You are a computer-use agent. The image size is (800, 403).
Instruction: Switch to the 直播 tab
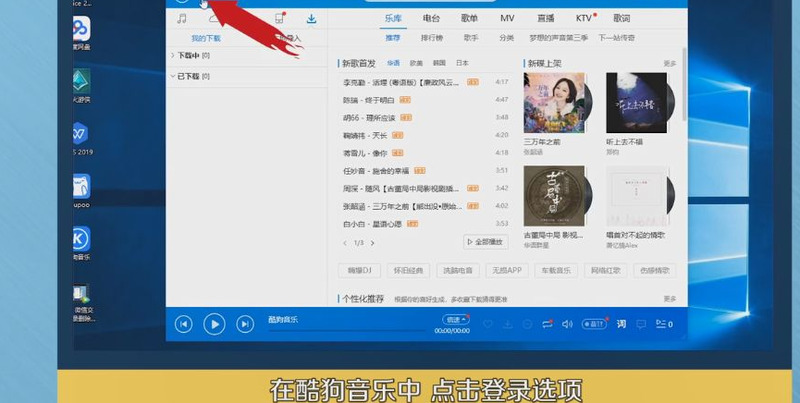pyautogui.click(x=545, y=18)
